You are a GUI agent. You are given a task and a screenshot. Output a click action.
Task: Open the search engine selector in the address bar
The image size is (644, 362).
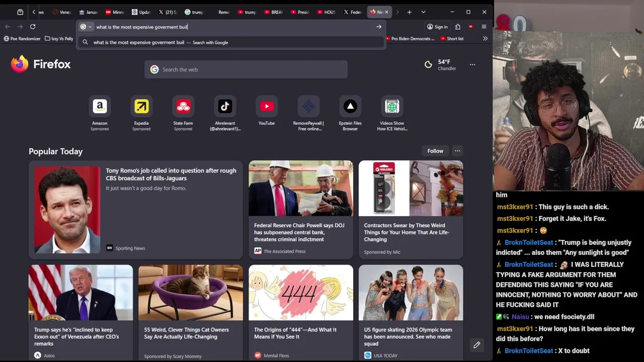(x=86, y=27)
